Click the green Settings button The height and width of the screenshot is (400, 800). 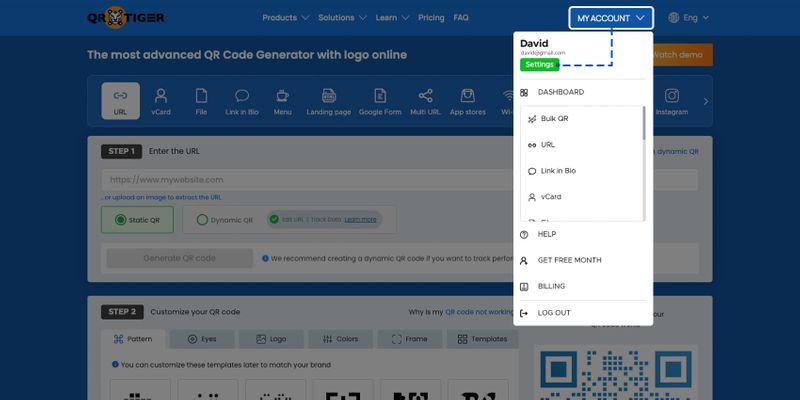(x=540, y=65)
